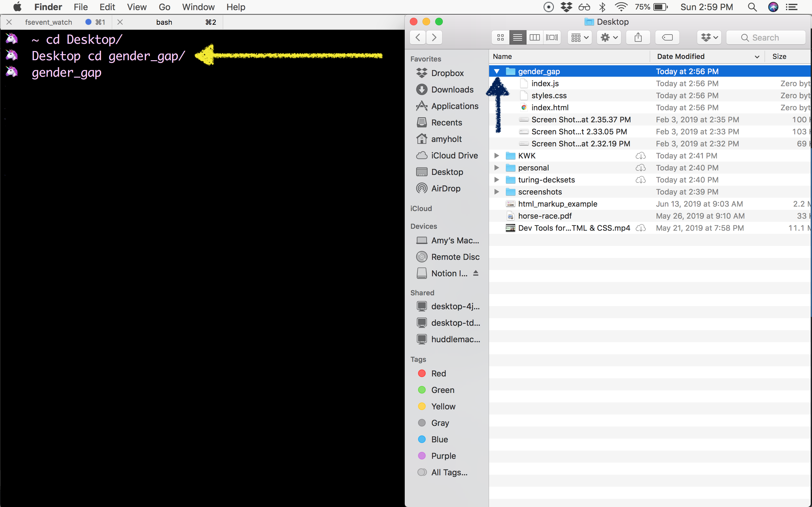Screen dimensions: 812x507
Task: Click the forward navigation button in Finder
Action: (435, 37)
